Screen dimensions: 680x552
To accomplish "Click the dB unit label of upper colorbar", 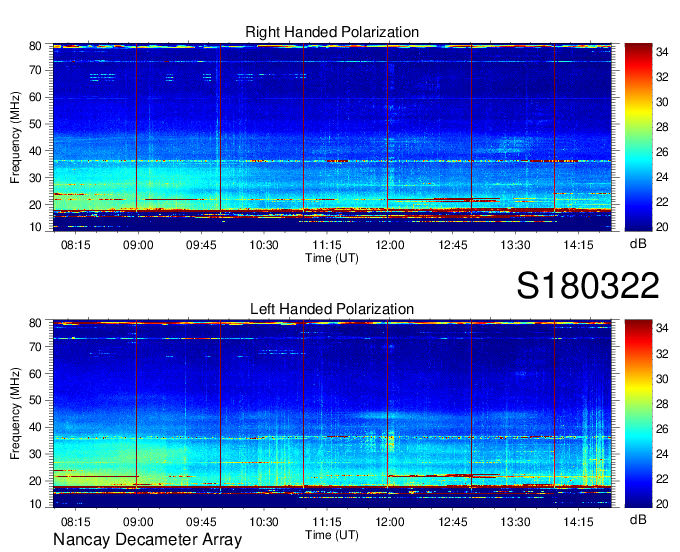I will 638,244.
